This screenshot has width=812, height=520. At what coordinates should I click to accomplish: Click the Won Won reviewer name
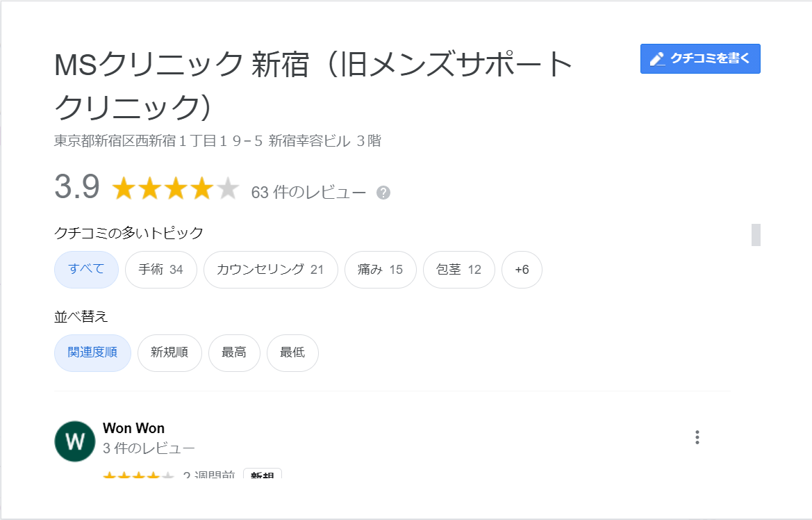click(133, 428)
